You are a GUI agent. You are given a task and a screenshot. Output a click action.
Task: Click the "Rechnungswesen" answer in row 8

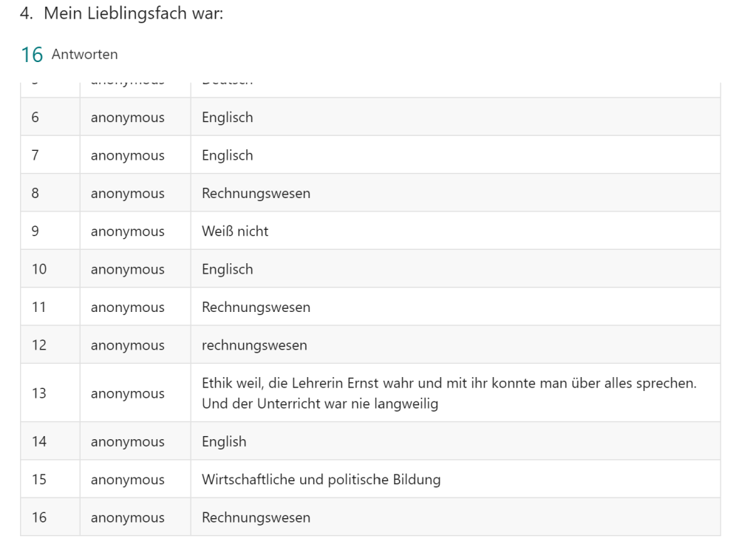point(256,194)
